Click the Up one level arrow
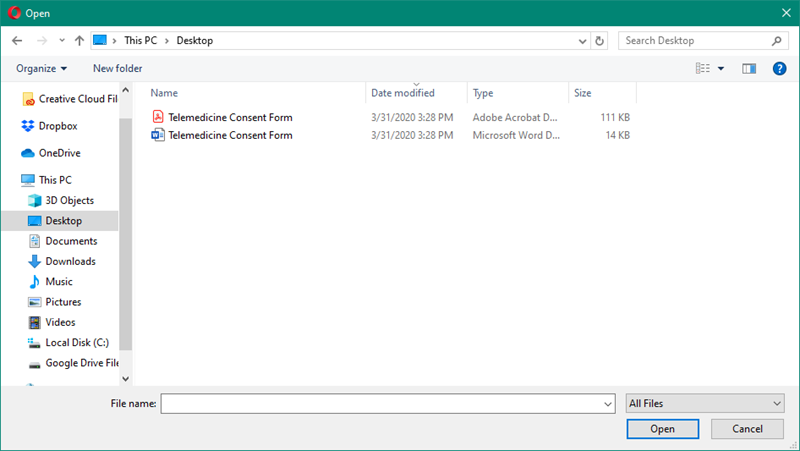The width and height of the screenshot is (800, 451). (x=79, y=41)
